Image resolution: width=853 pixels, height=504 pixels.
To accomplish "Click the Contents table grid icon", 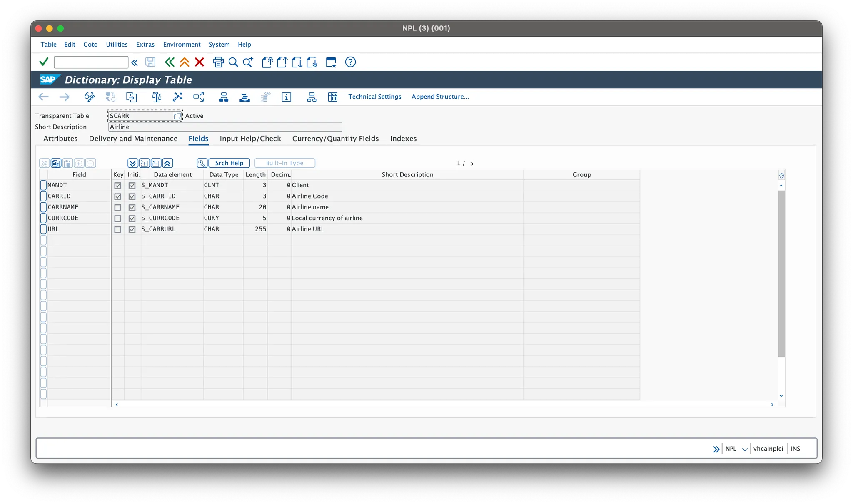I will pos(332,97).
